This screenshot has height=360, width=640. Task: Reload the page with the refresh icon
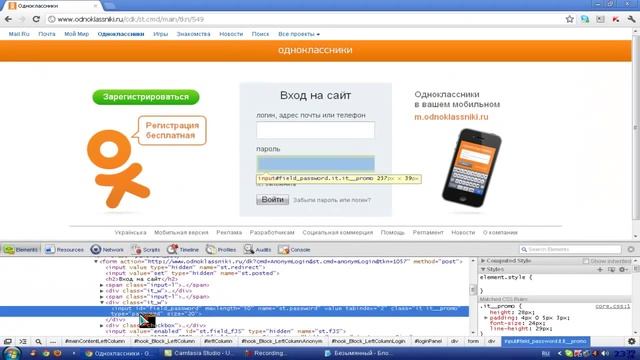click(x=36, y=19)
